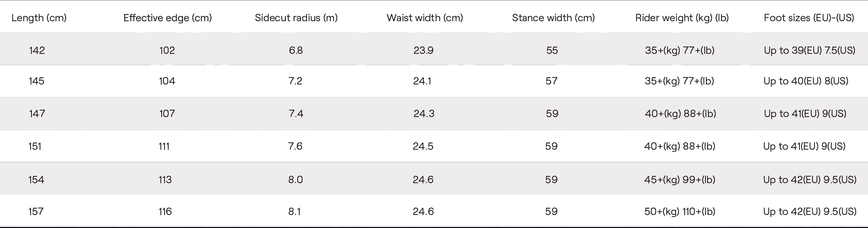Image resolution: width=868 pixels, height=228 pixels.
Task: Select the 116 effective edge value
Action: [x=165, y=211]
